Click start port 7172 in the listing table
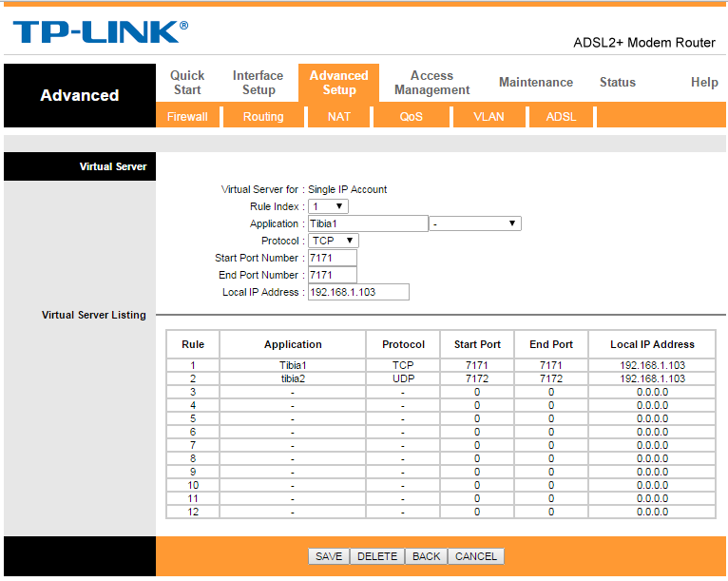Image resolution: width=728 pixels, height=581 pixels. [x=477, y=378]
